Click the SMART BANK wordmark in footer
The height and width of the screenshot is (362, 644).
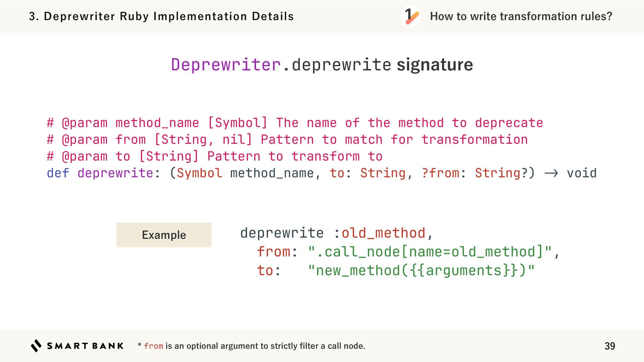tap(85, 346)
